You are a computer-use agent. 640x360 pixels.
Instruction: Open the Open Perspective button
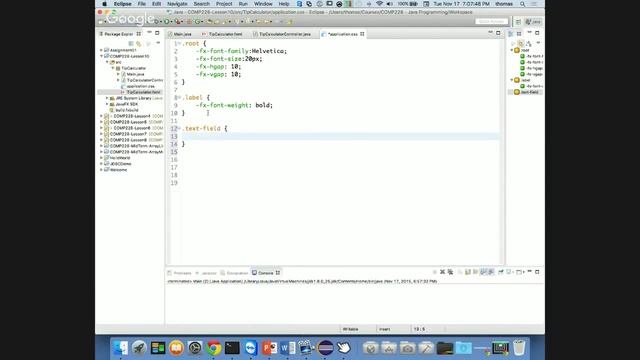pos(518,22)
